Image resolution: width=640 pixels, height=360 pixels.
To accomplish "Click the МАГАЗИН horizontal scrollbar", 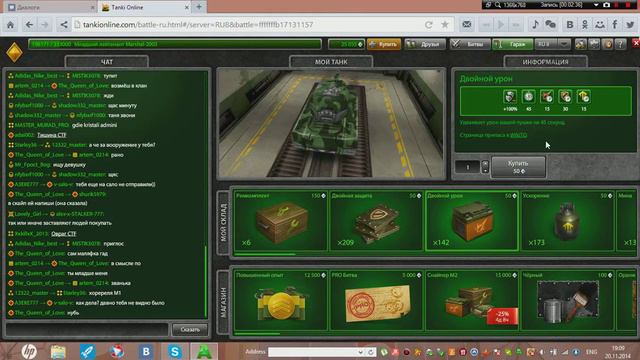I will pyautogui.click(x=258, y=333).
